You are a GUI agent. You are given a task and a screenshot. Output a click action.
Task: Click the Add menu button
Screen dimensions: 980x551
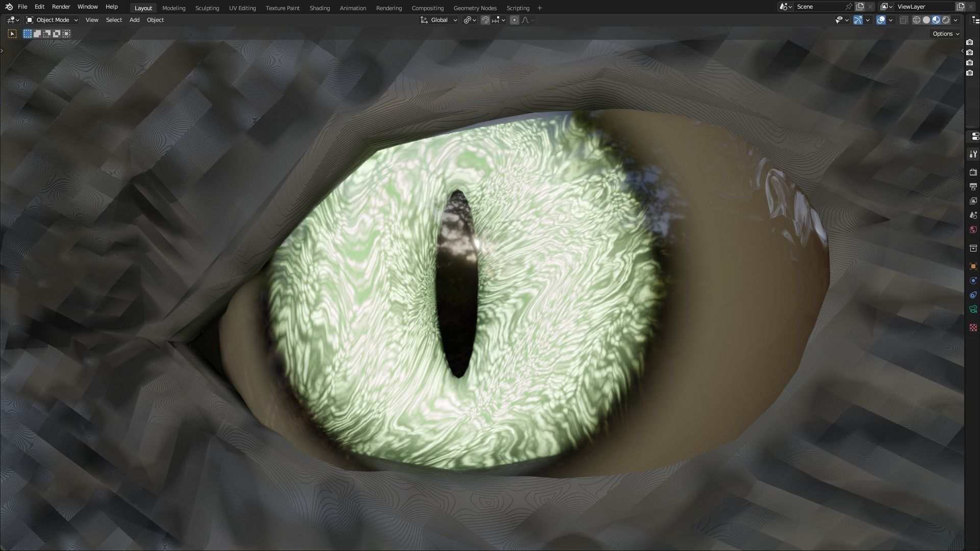(x=134, y=20)
